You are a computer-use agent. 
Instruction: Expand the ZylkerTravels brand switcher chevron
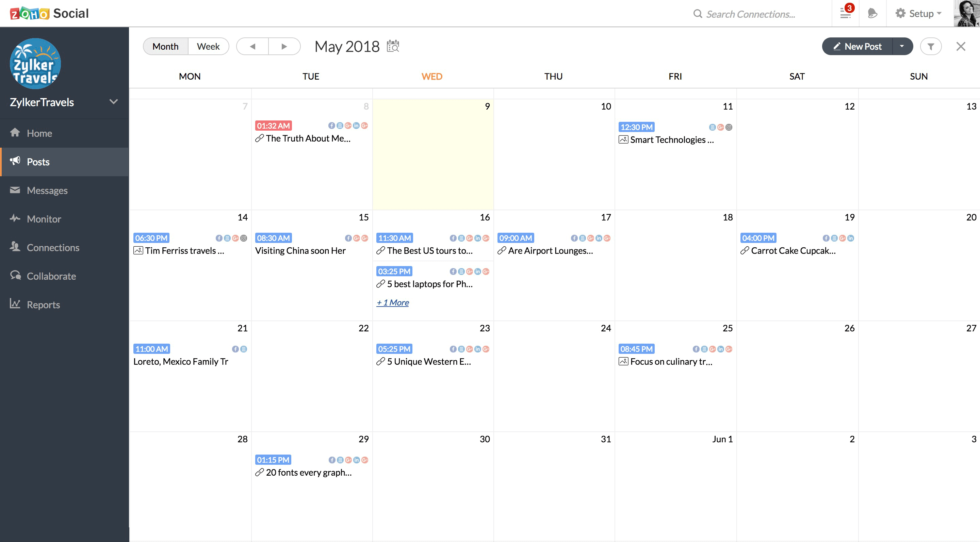coord(113,102)
